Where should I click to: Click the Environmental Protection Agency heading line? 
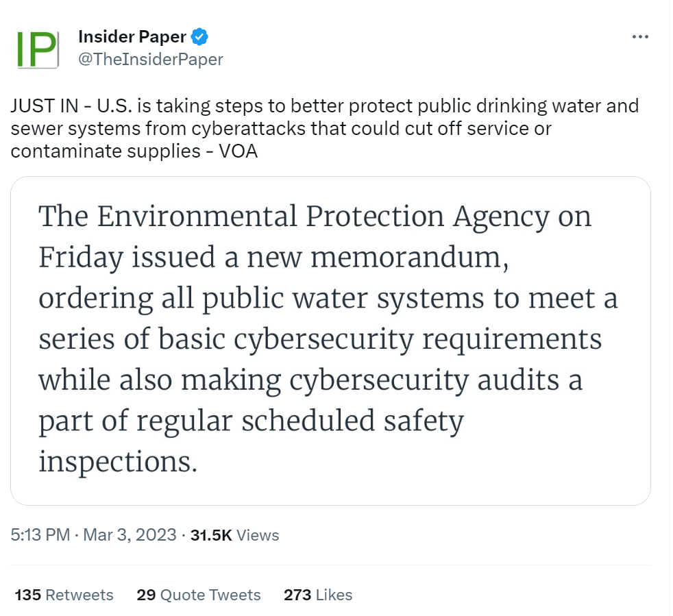(315, 216)
